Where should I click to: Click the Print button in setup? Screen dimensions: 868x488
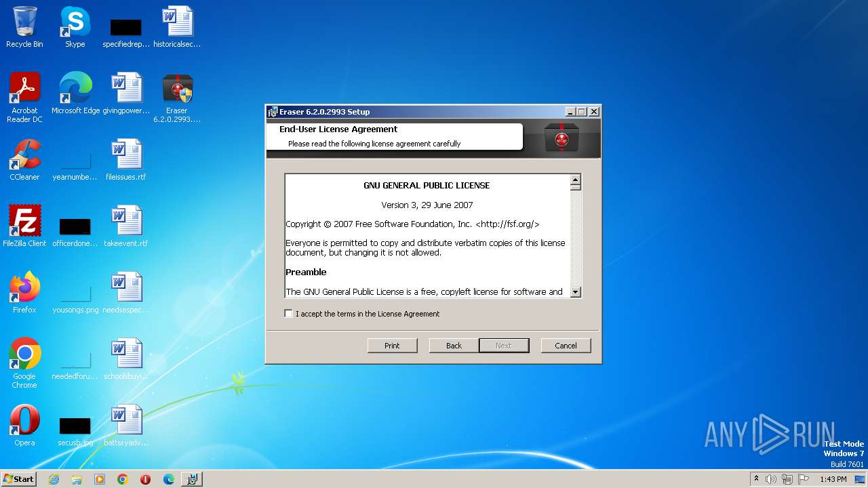coord(392,346)
